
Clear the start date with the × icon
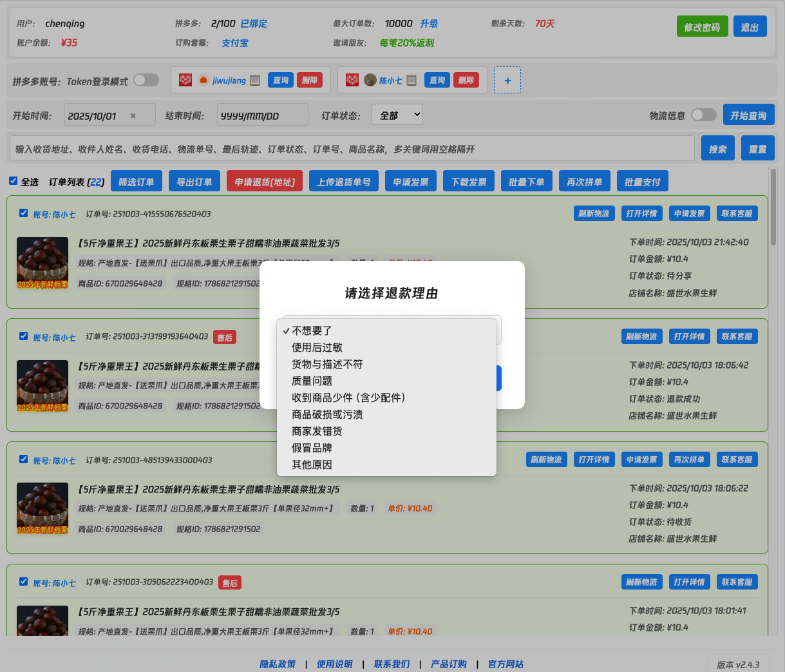point(133,116)
